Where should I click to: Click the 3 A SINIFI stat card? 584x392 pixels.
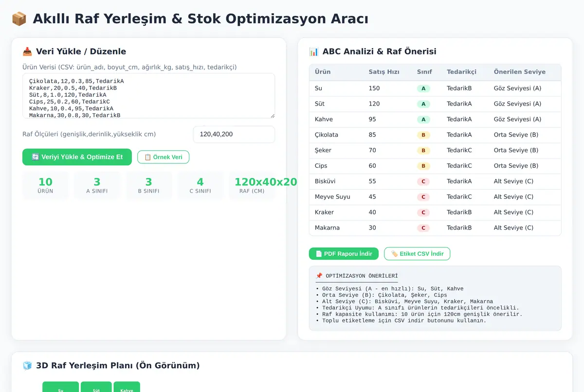click(97, 186)
